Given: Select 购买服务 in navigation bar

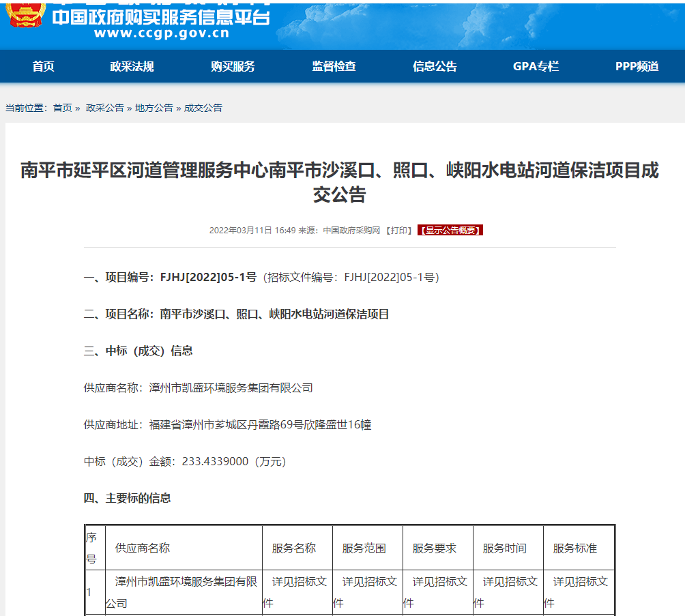Looking at the screenshot, I should coord(233,66).
